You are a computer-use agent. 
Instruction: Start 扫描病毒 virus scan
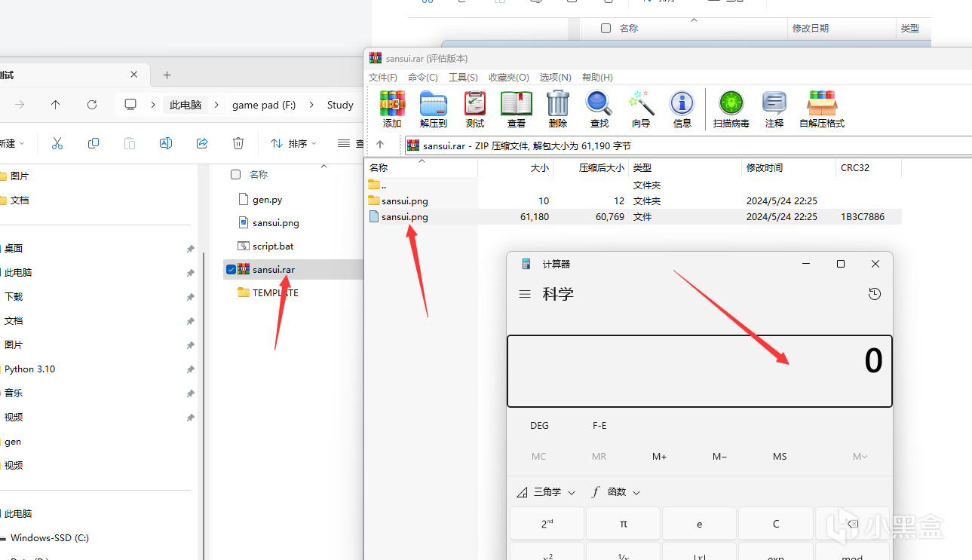(731, 109)
